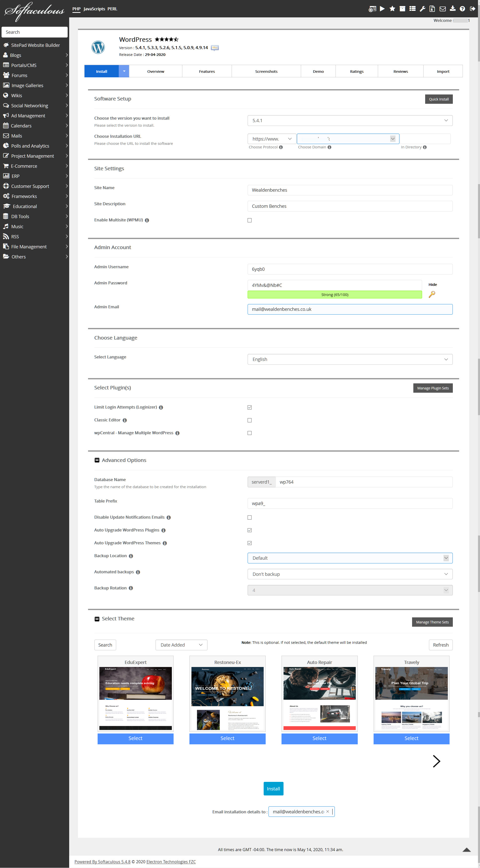
Task: Open the help question mark icon
Action: 462,9
